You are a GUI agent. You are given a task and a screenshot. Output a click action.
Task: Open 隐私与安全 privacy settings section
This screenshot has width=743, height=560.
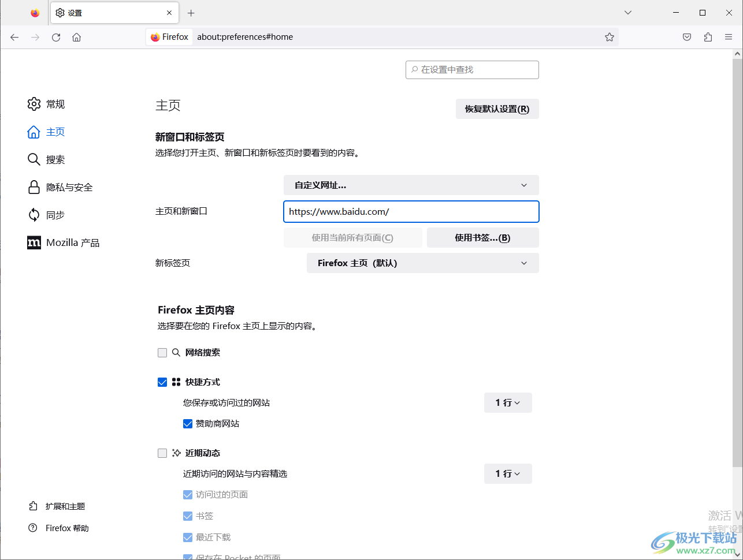pyautogui.click(x=60, y=187)
